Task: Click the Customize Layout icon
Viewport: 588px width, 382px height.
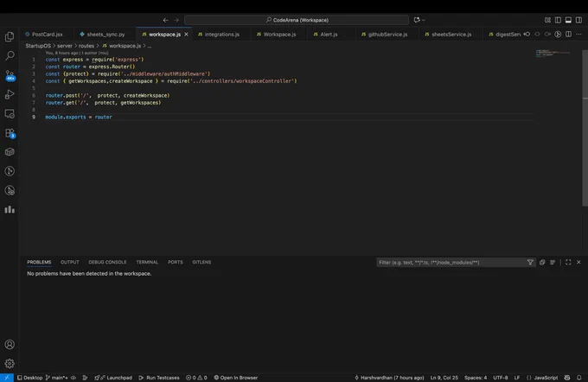Action: 548,20
